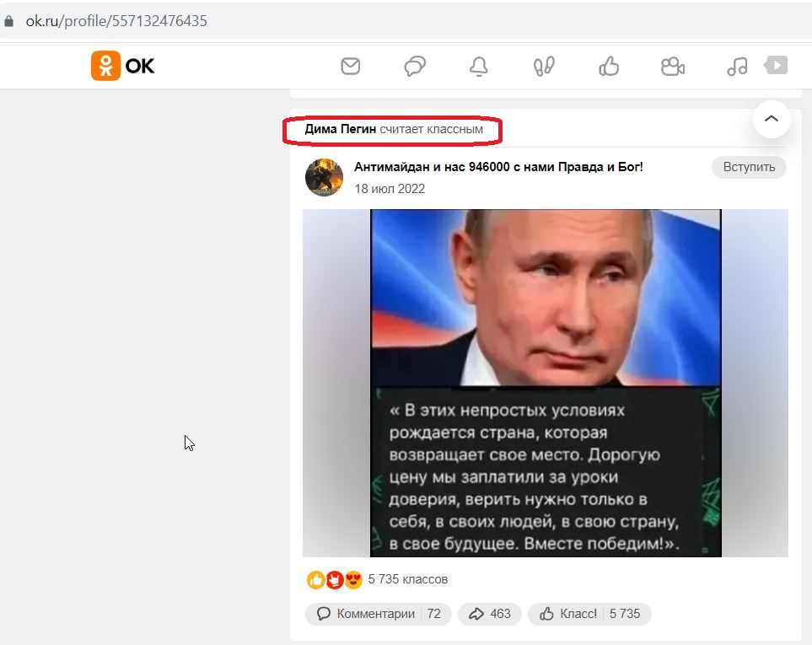Click the gray play button icon
The height and width of the screenshot is (645, 812).
(x=776, y=65)
